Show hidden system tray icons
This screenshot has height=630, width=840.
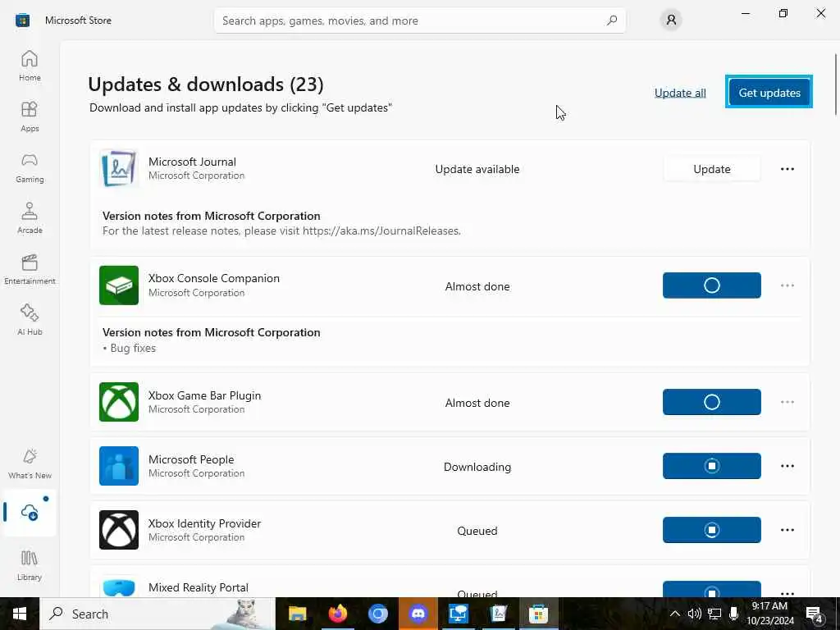coord(675,614)
